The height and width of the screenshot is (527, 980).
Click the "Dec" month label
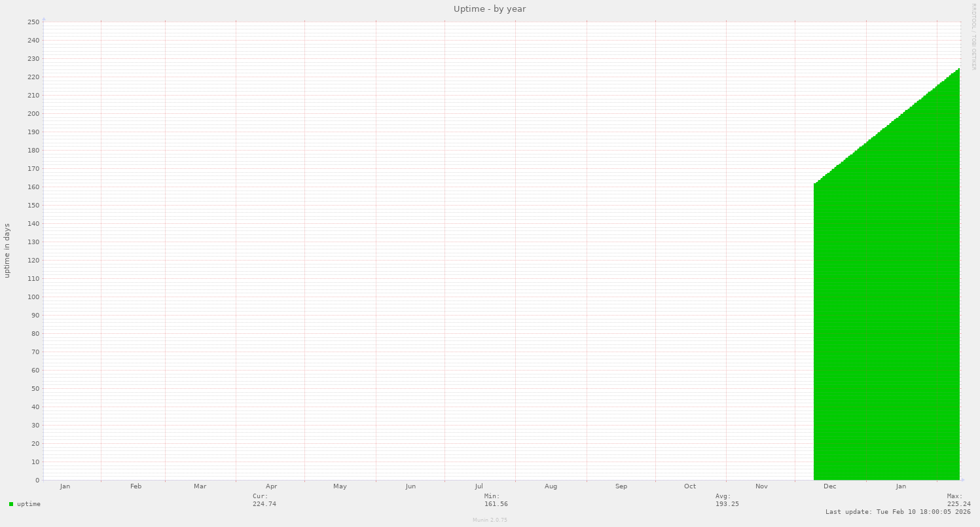830,486
